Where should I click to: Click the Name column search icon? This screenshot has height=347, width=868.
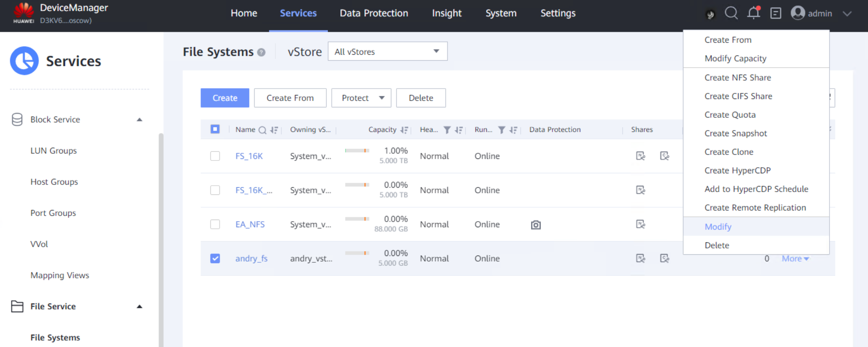tap(262, 130)
